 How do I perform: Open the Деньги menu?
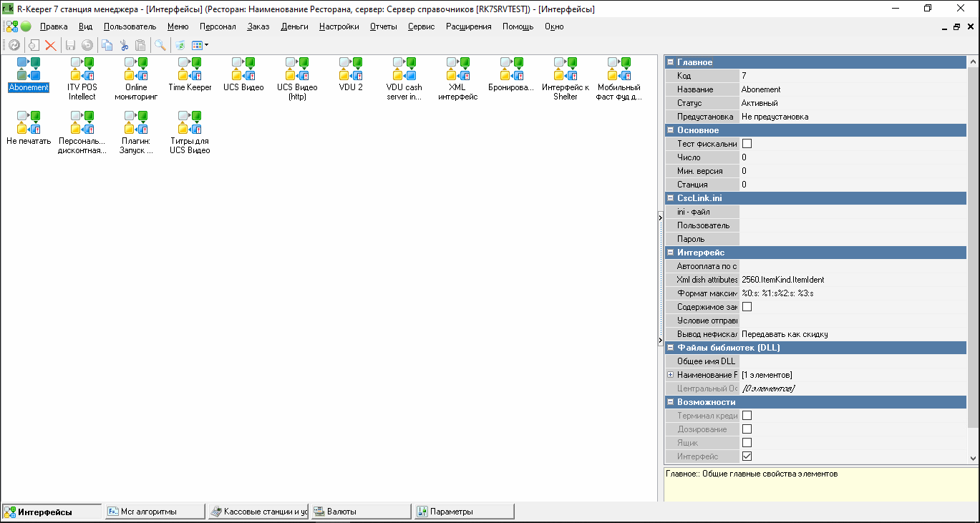click(x=294, y=26)
